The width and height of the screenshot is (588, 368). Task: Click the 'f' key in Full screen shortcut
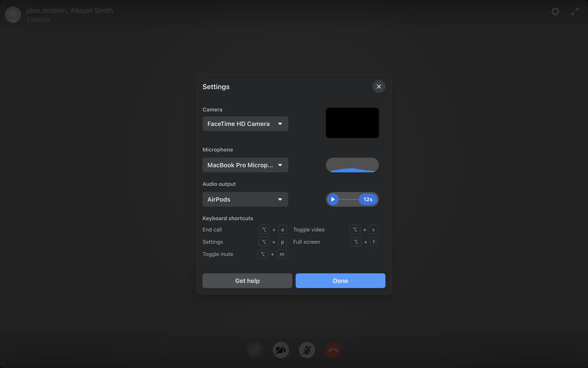[374, 242]
